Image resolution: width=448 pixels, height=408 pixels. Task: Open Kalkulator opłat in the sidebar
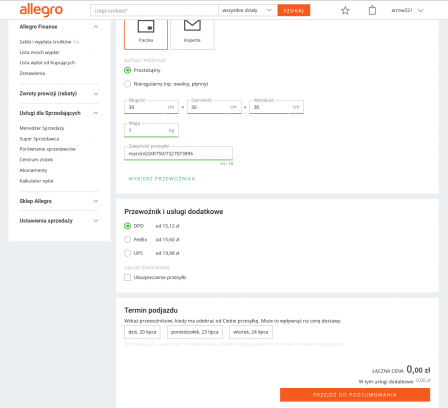(x=36, y=181)
